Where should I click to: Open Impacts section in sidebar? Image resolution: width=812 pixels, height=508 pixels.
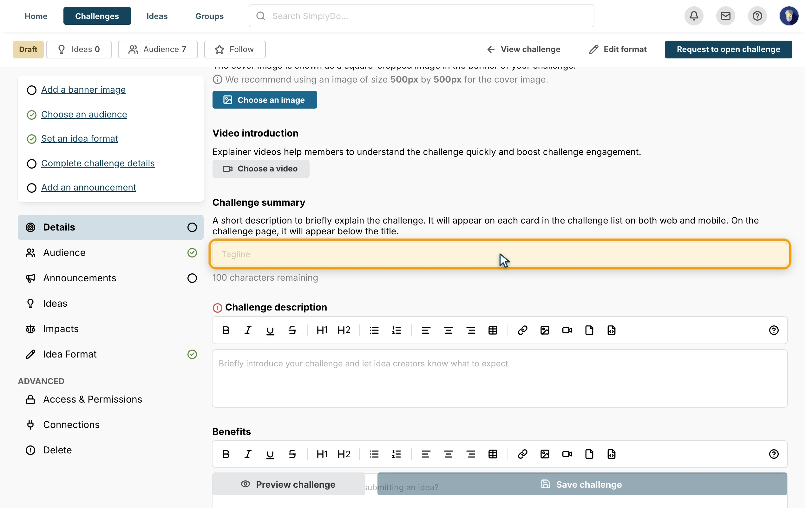click(x=111, y=329)
